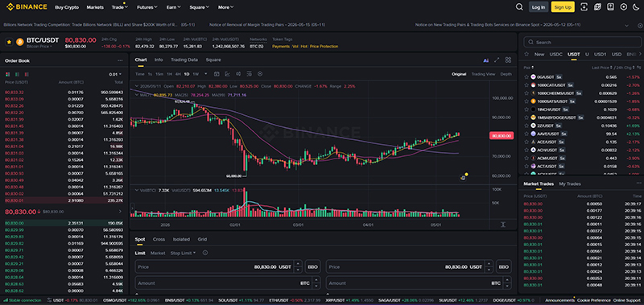644x305 pixels.
Task: Open chart grid layout icon
Action: 509,60
